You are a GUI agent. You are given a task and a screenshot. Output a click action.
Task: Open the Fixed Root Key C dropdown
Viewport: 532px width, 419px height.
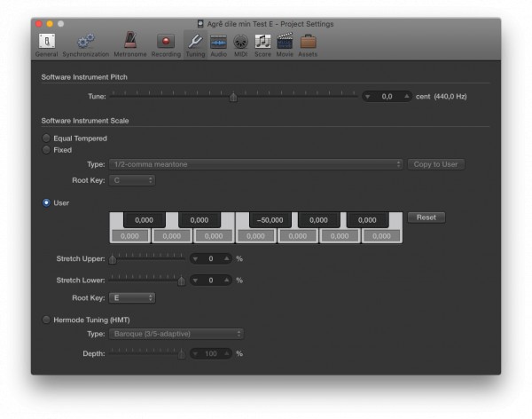click(x=132, y=180)
